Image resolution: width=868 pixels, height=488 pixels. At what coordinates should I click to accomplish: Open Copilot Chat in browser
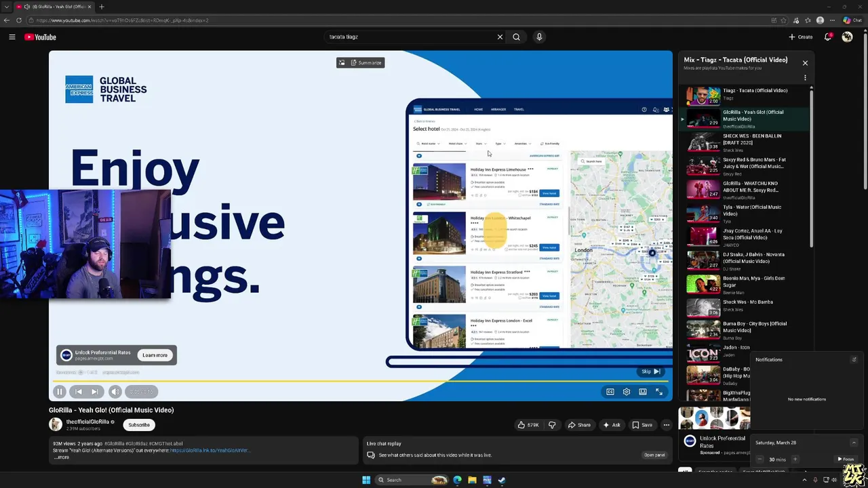tap(852, 20)
